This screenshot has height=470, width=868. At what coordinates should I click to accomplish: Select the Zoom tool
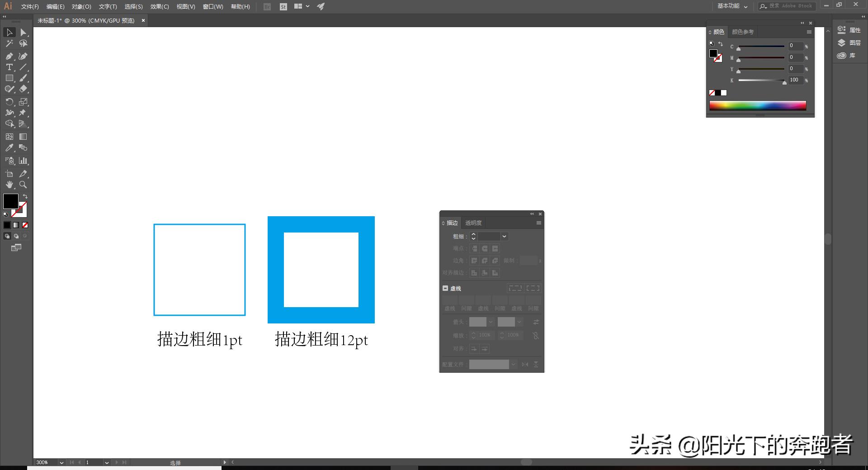click(x=23, y=185)
